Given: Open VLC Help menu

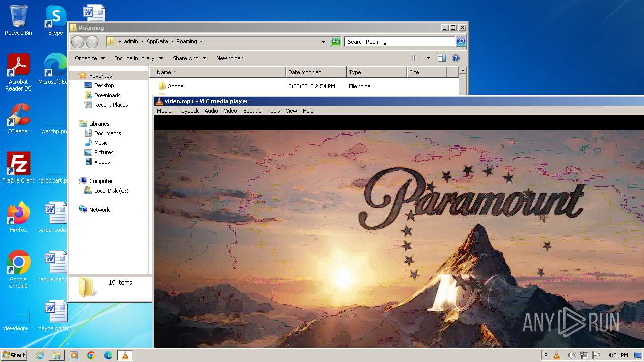Looking at the screenshot, I should tap(308, 111).
